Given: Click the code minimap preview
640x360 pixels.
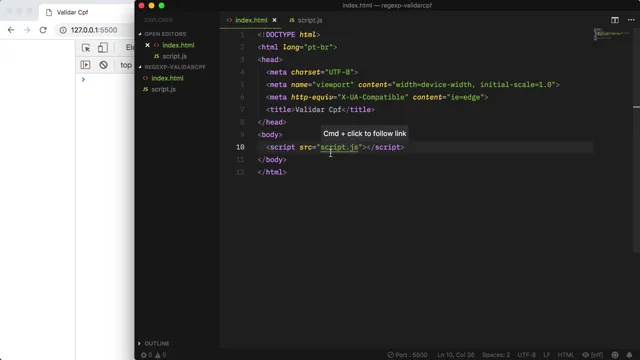Looking at the screenshot, I should pos(611,34).
